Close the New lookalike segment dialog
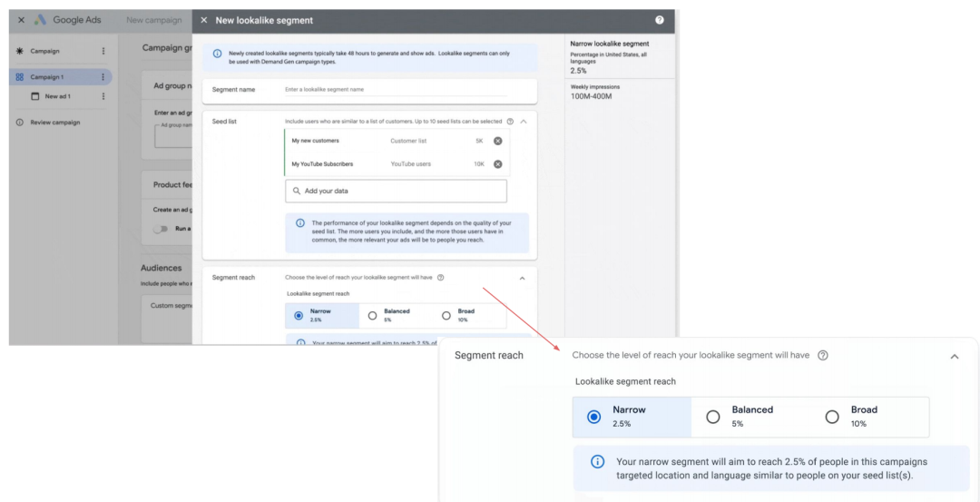The height and width of the screenshot is (502, 980). [204, 21]
